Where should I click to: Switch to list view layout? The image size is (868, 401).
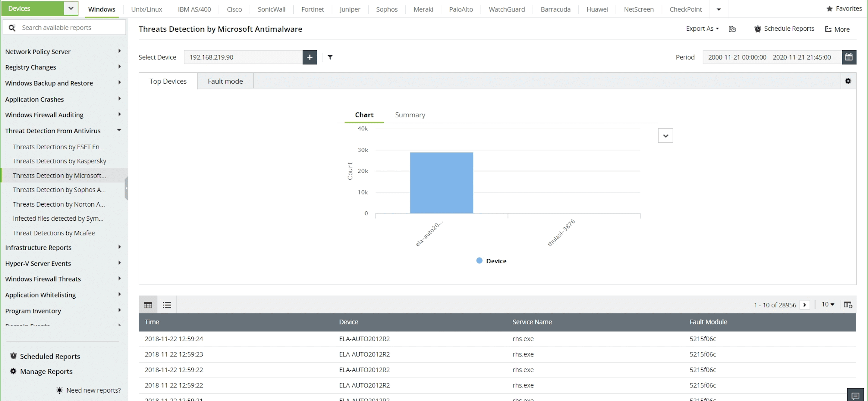click(167, 305)
